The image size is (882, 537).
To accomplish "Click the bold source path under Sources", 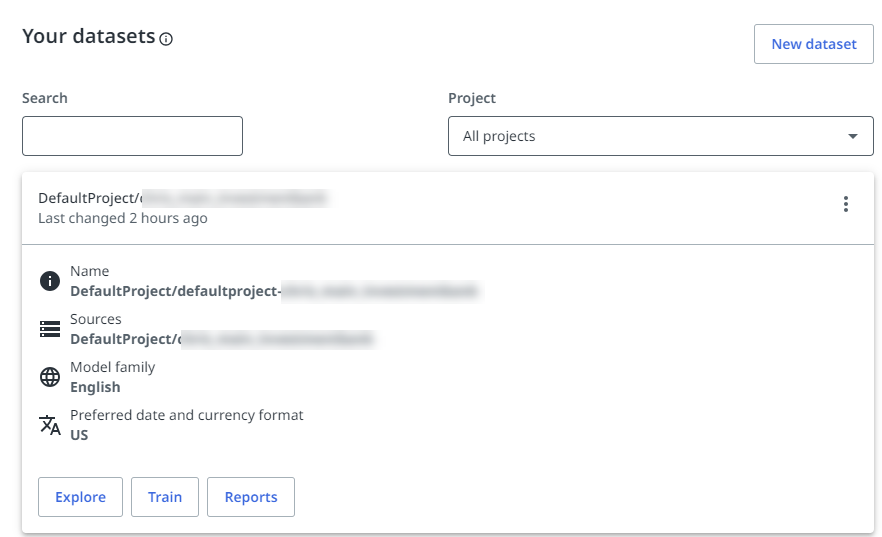I will pos(221,339).
